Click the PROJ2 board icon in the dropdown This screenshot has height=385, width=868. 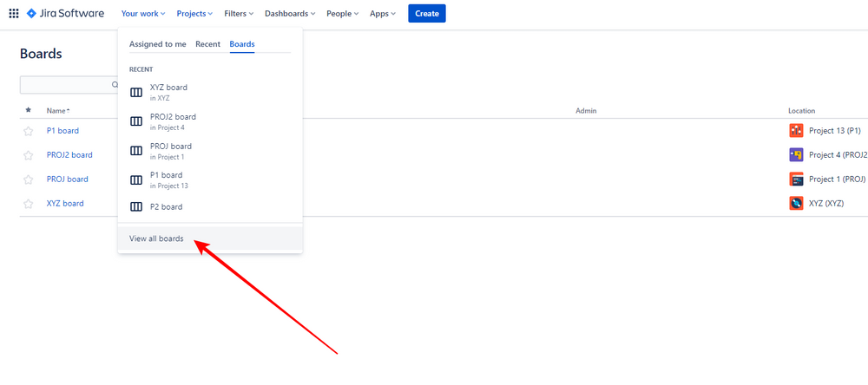pos(136,121)
